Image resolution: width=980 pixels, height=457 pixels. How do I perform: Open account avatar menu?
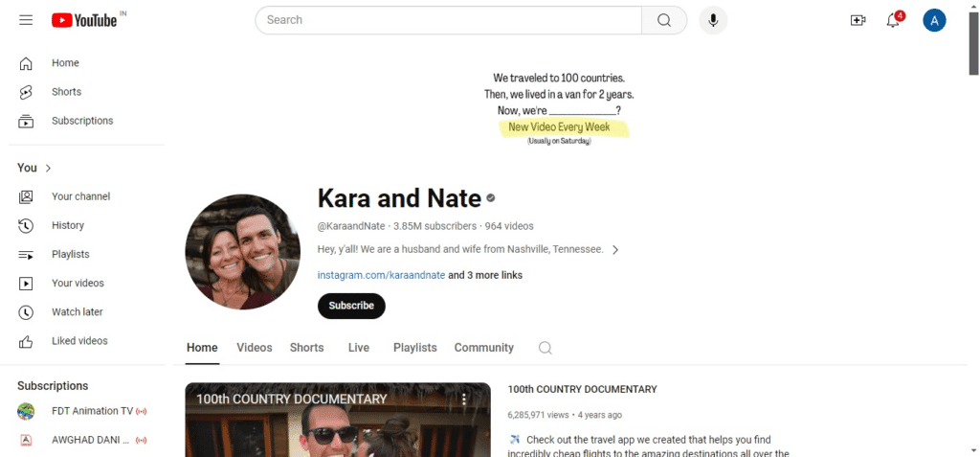934,21
